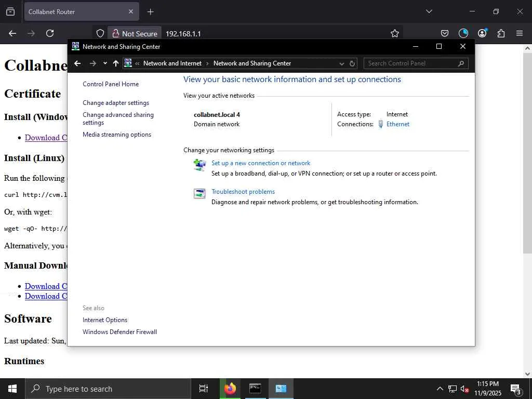The height and width of the screenshot is (399, 532).
Task: Click the taskbar search box
Action: [x=108, y=389]
